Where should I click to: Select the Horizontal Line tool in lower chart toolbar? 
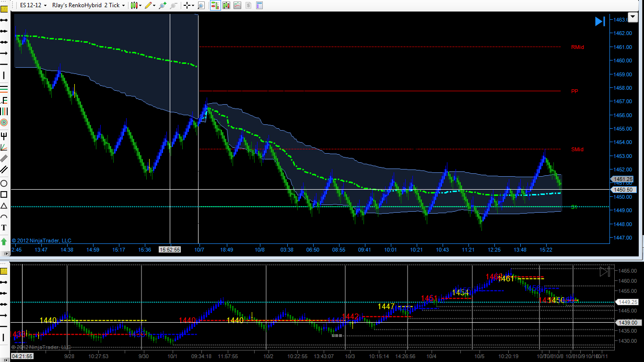(4, 326)
